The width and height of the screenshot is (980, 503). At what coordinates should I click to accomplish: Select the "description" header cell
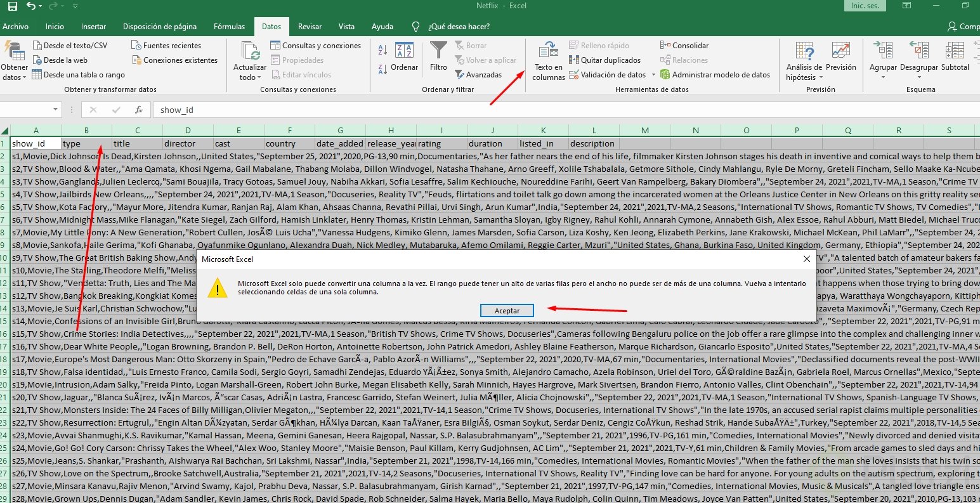(x=594, y=143)
